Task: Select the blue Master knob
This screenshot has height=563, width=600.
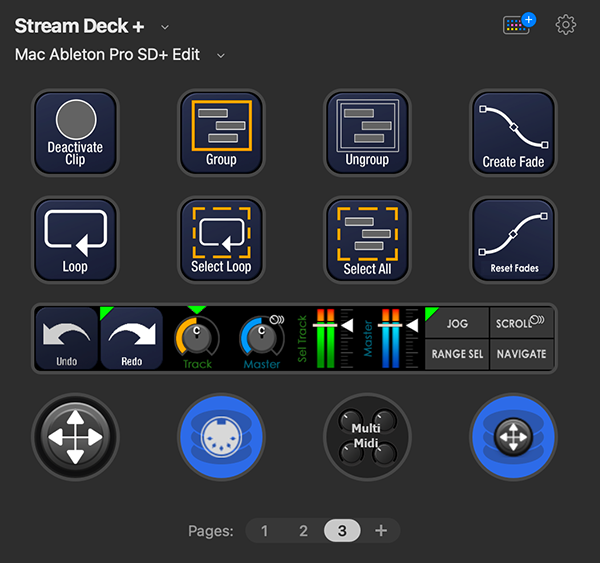Action: click(x=262, y=338)
